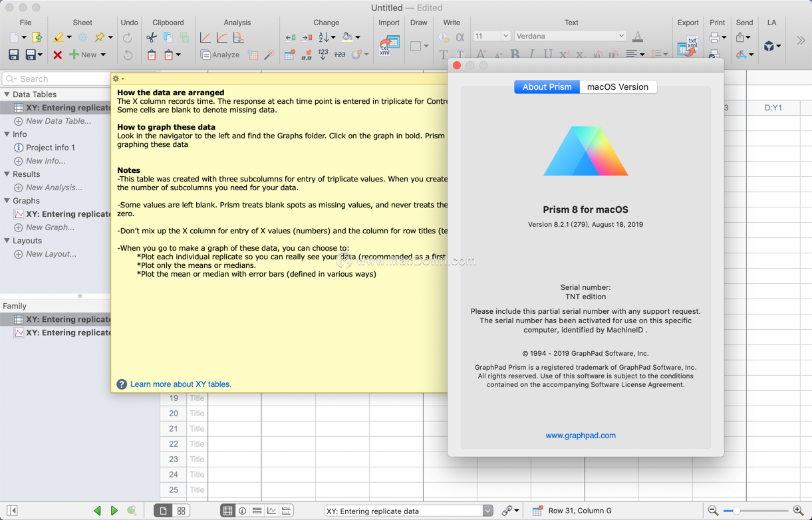This screenshot has width=812, height=520.
Task: Collapse the Data Tables section
Action: 7,94
